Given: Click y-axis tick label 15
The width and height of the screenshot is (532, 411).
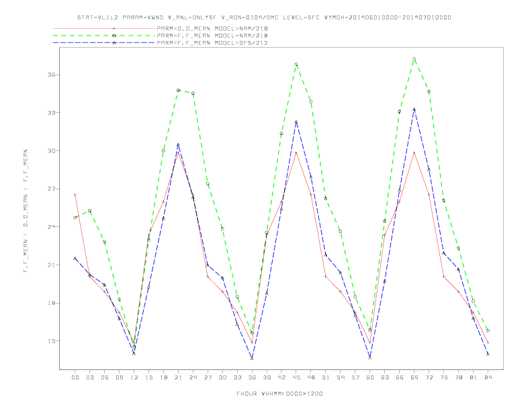Looking at the screenshot, I should [51, 341].
